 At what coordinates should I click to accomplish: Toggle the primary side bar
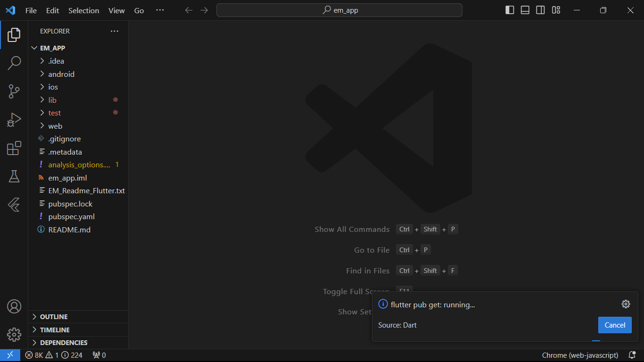click(510, 10)
